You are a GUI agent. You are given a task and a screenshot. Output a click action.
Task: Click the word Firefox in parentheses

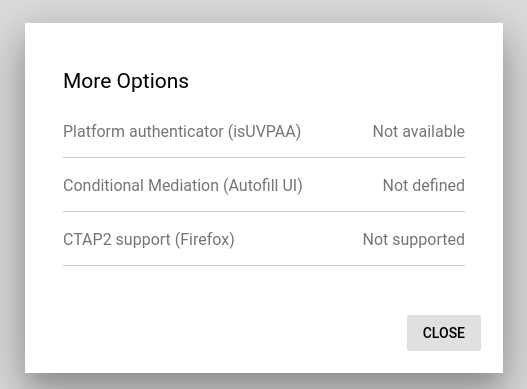click(205, 240)
